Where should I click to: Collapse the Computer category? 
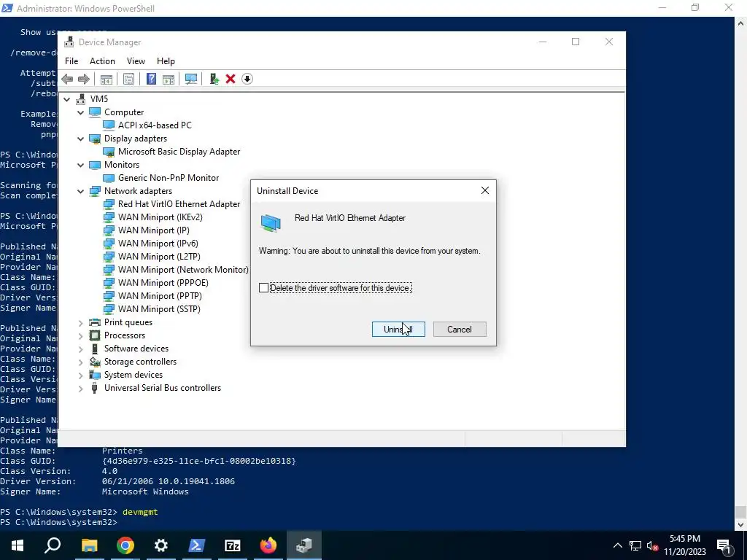click(80, 112)
